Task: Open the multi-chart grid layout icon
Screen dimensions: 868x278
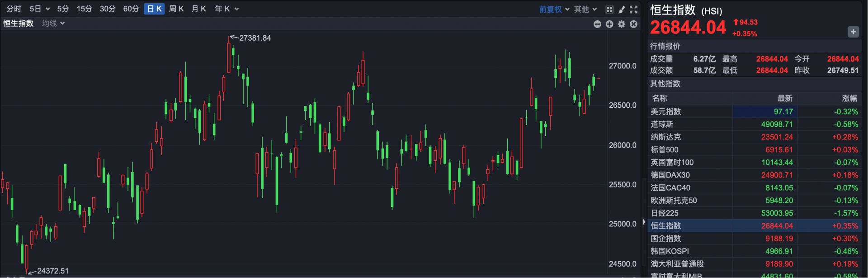Action: pyautogui.click(x=609, y=9)
